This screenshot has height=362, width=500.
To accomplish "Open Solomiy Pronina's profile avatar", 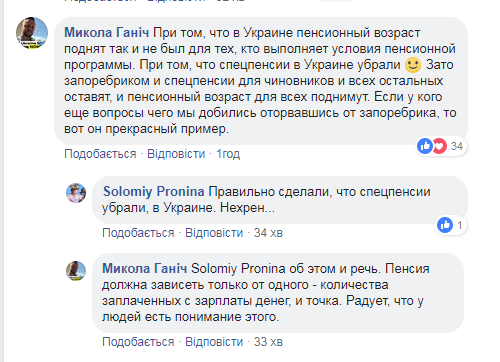I will pyautogui.click(x=76, y=193).
